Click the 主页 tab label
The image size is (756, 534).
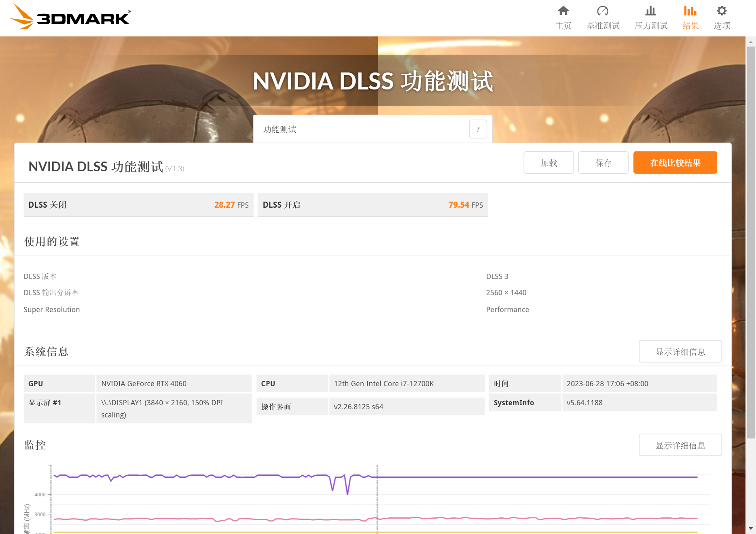coord(563,26)
